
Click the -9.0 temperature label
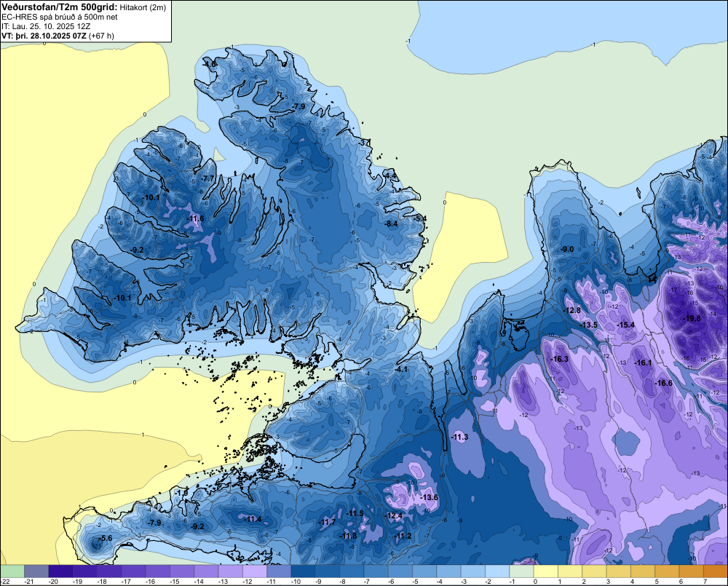coord(567,250)
